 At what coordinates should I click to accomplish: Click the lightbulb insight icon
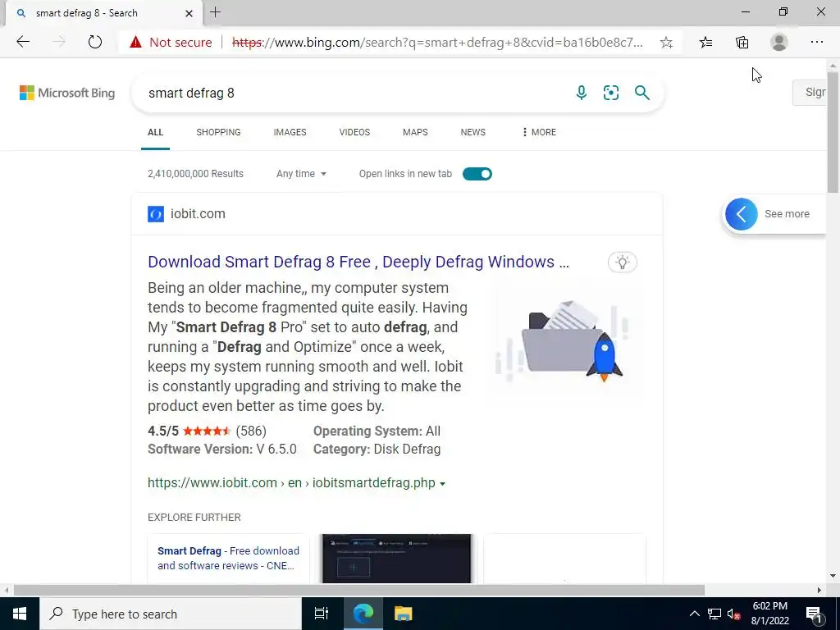(x=622, y=262)
